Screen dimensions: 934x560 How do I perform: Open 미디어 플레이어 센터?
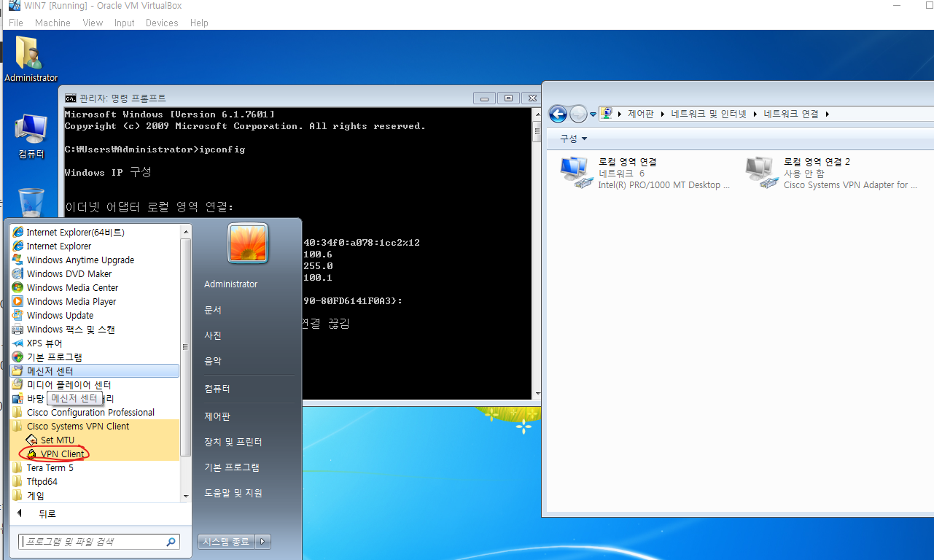[x=69, y=384]
